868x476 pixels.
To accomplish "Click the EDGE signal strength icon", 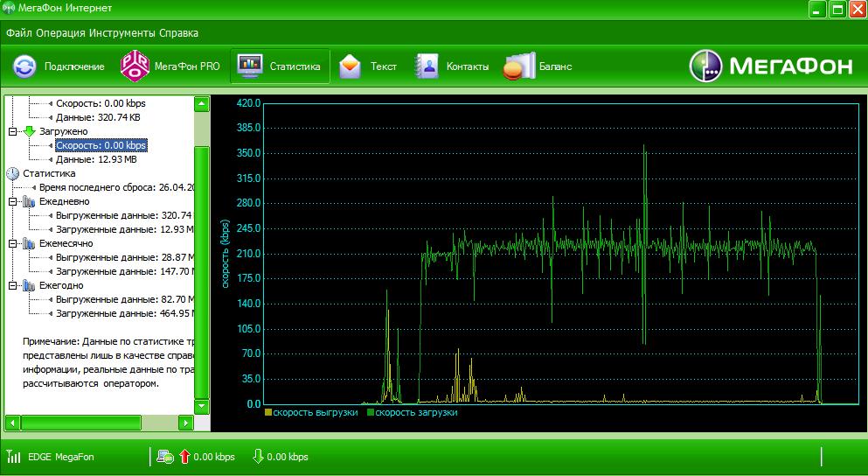I will click(14, 457).
